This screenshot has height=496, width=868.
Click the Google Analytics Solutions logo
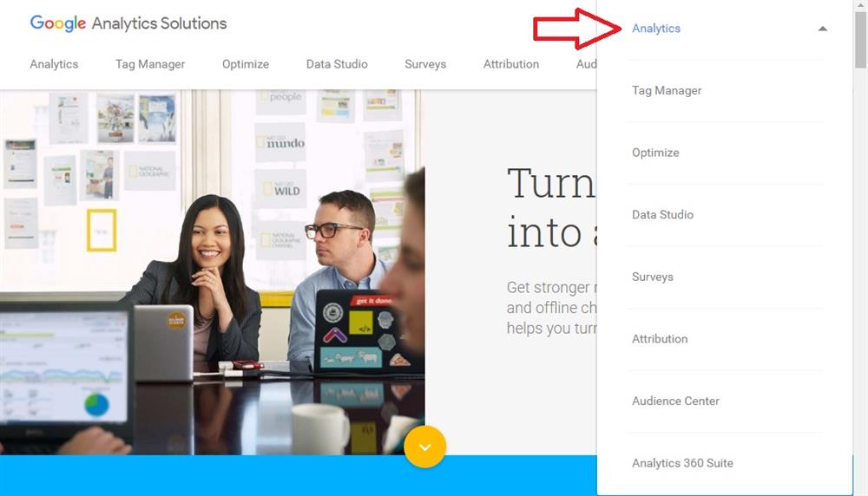pos(128,23)
